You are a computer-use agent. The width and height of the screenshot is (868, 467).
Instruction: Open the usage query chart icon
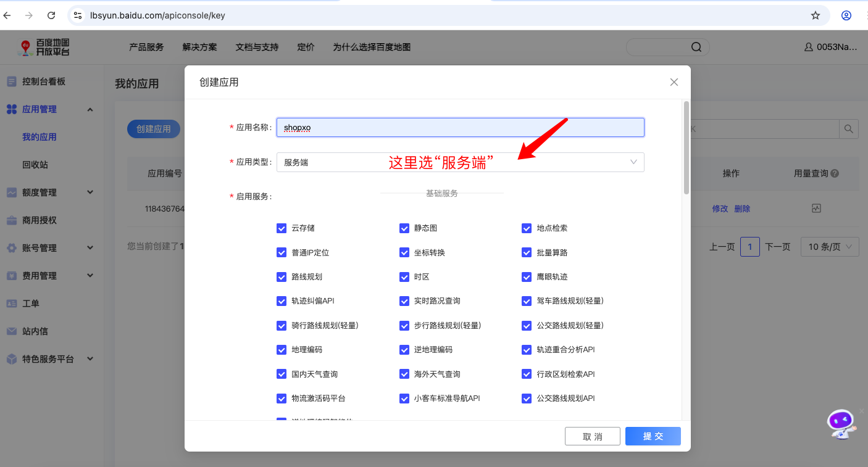point(816,209)
